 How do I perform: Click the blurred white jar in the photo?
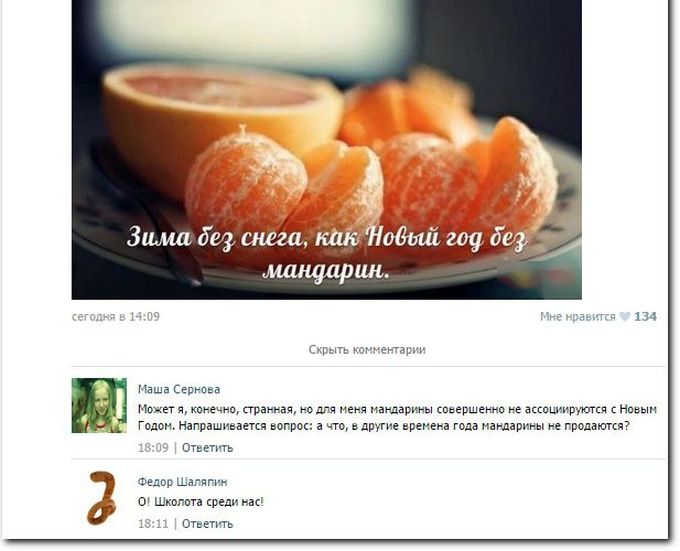(254, 33)
